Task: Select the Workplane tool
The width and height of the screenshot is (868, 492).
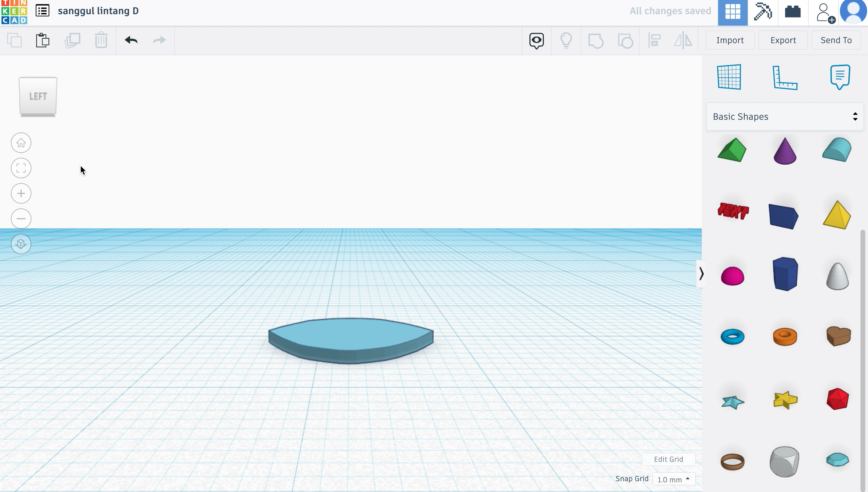Action: coord(729,77)
